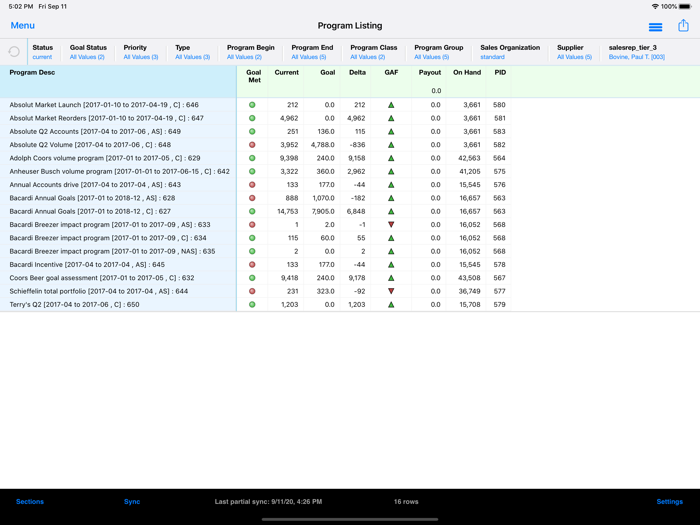This screenshot has height=525, width=700.
Task: Click red Goal Met dot for Bacardi Incentive
Action: [252, 265]
